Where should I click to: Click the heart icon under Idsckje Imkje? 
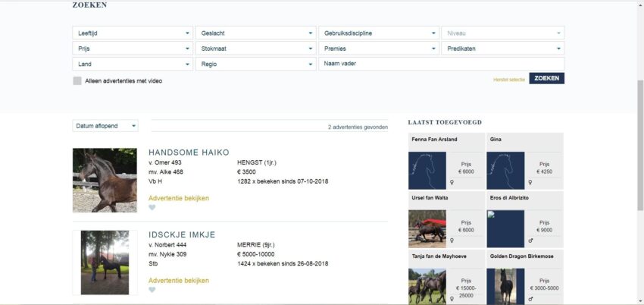[152, 290]
